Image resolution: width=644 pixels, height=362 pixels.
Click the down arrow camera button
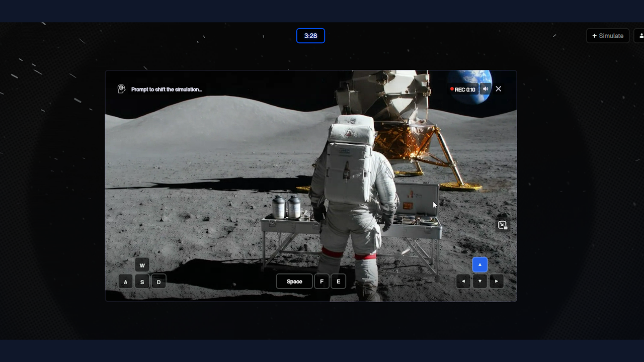[480, 281]
